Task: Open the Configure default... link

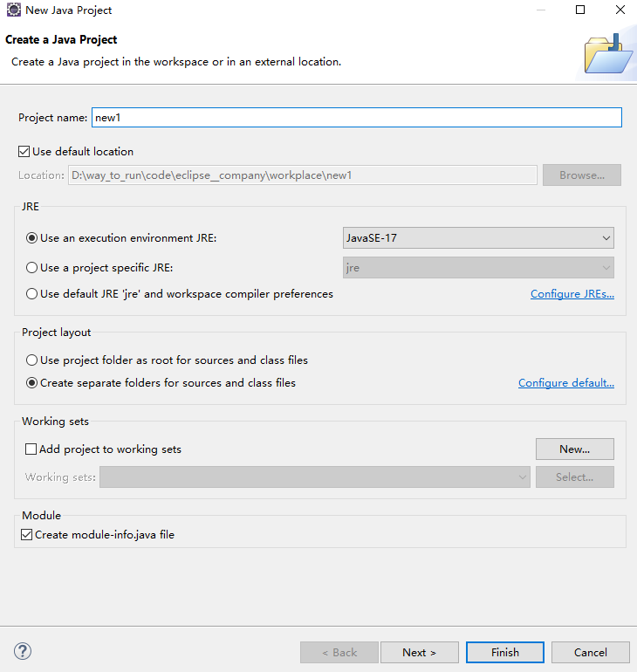Action: [x=566, y=383]
